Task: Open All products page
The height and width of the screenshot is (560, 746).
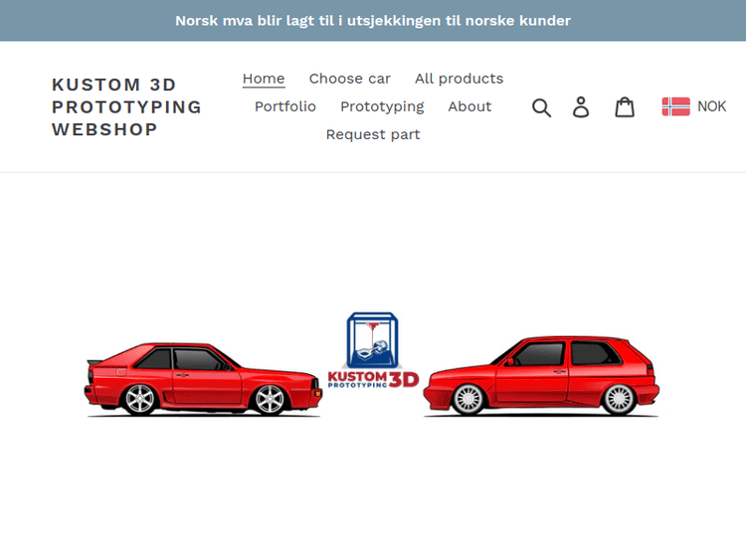Action: [x=459, y=79]
